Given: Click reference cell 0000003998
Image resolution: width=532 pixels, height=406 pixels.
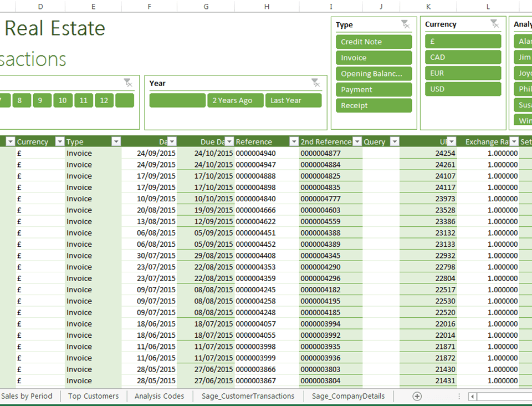Looking at the screenshot, I should pyautogui.click(x=267, y=347).
